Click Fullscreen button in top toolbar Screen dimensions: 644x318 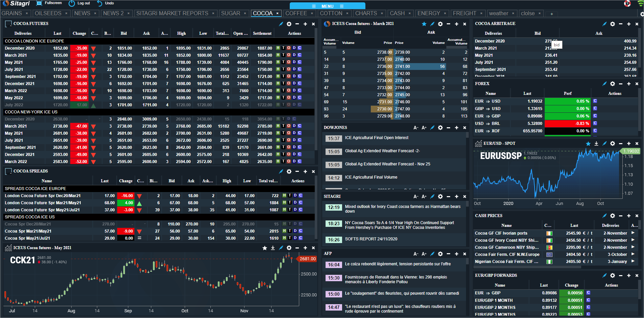tap(49, 3)
